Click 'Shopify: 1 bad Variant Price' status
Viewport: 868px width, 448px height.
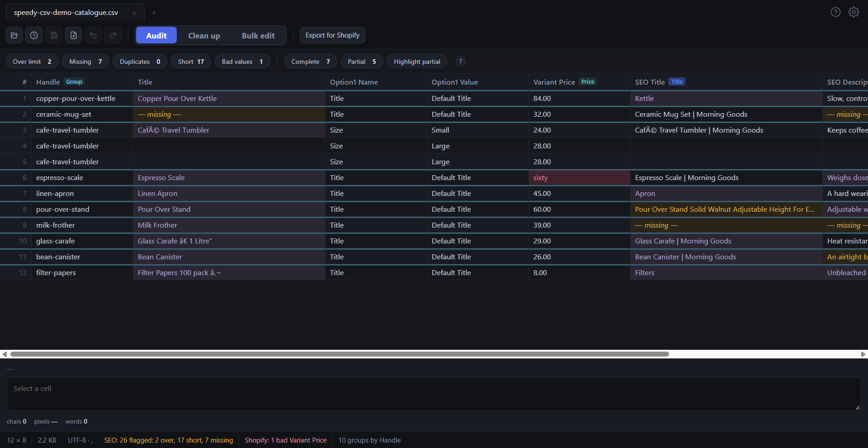click(286, 440)
